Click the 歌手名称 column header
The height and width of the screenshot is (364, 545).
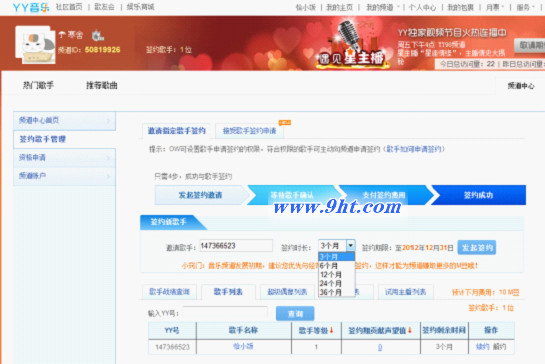click(x=244, y=330)
